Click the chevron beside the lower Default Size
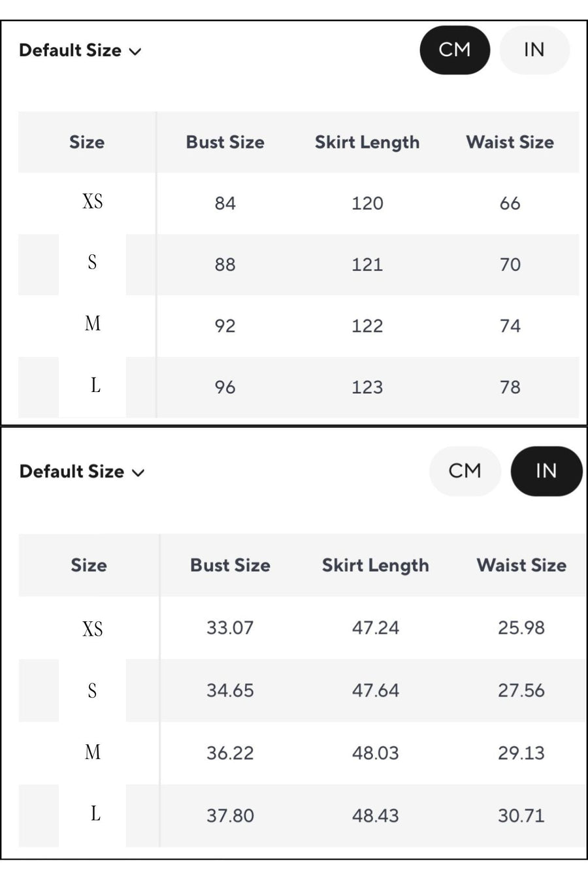Image resolution: width=588 pixels, height=882 pixels. tap(138, 472)
